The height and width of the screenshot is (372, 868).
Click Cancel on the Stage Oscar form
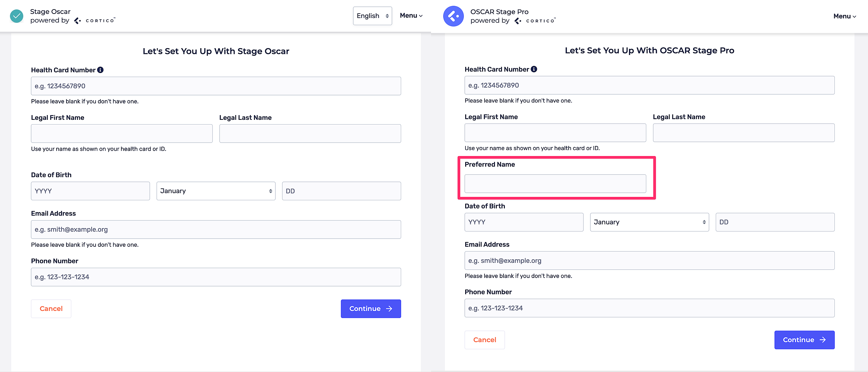coord(51,309)
